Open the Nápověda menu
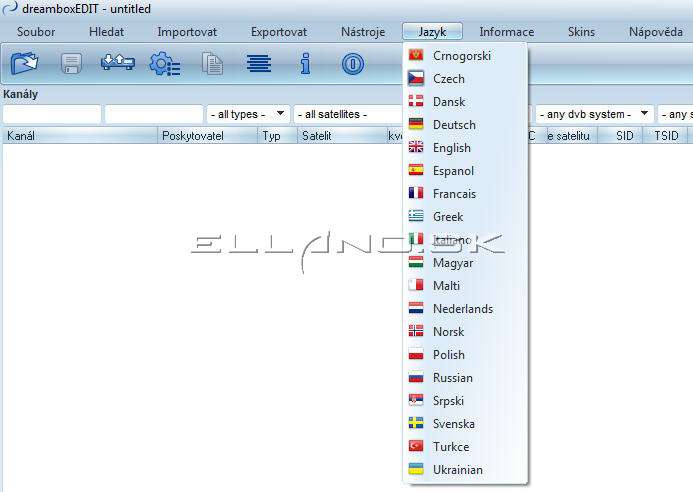 click(656, 32)
